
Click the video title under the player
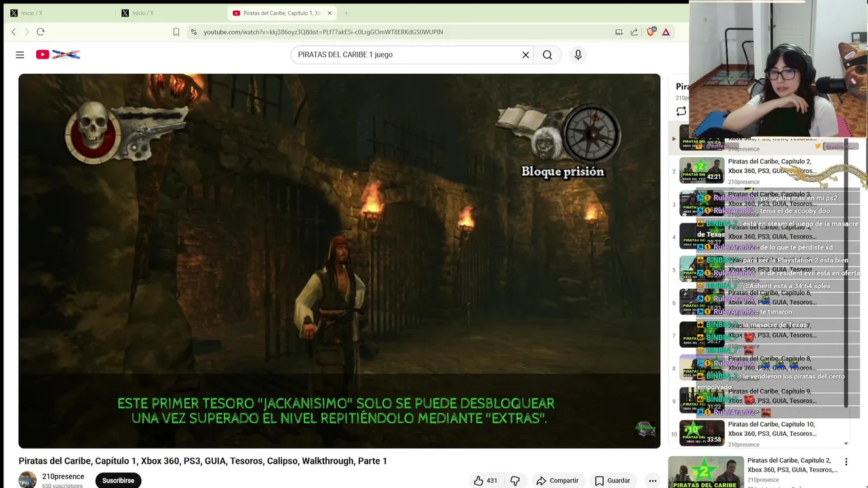click(203, 461)
